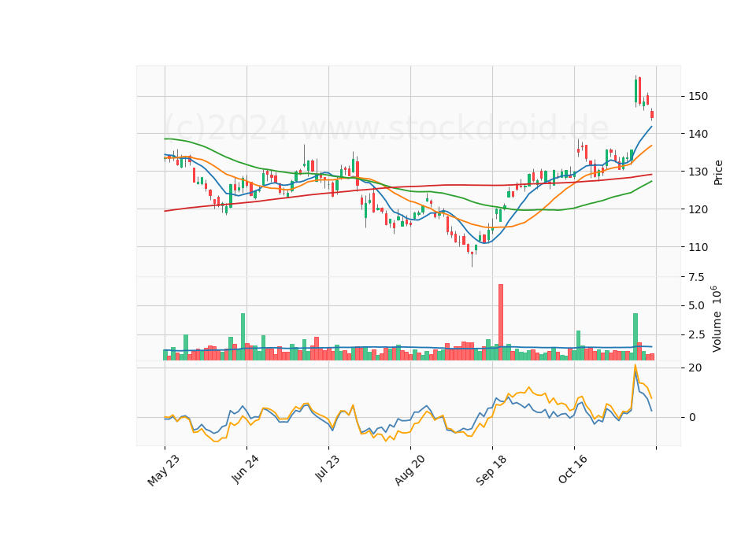Select the Jul 23 axis label

coord(328,467)
